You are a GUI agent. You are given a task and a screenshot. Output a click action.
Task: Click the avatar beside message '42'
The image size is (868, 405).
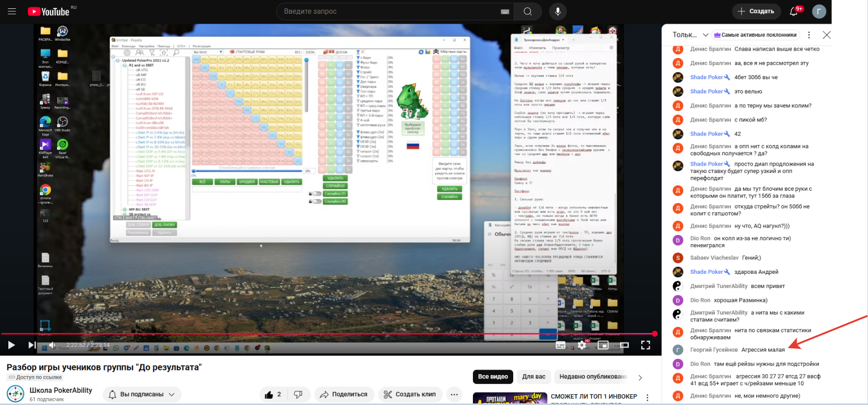(678, 134)
